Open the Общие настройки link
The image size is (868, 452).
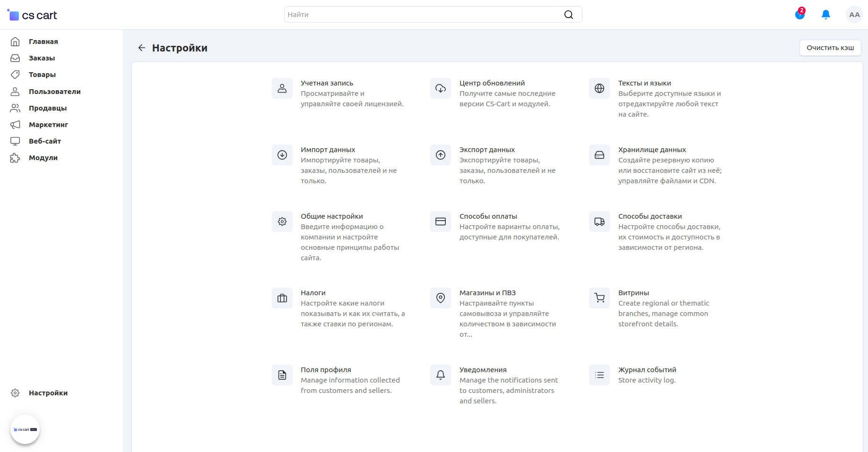point(331,216)
